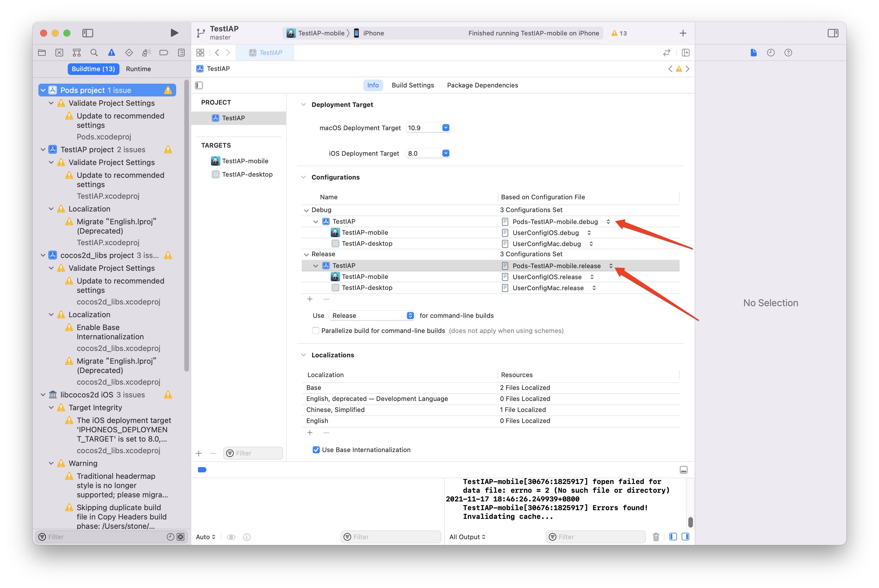879x588 pixels.
Task: Select the Source Control navigator
Action: pyautogui.click(x=59, y=53)
